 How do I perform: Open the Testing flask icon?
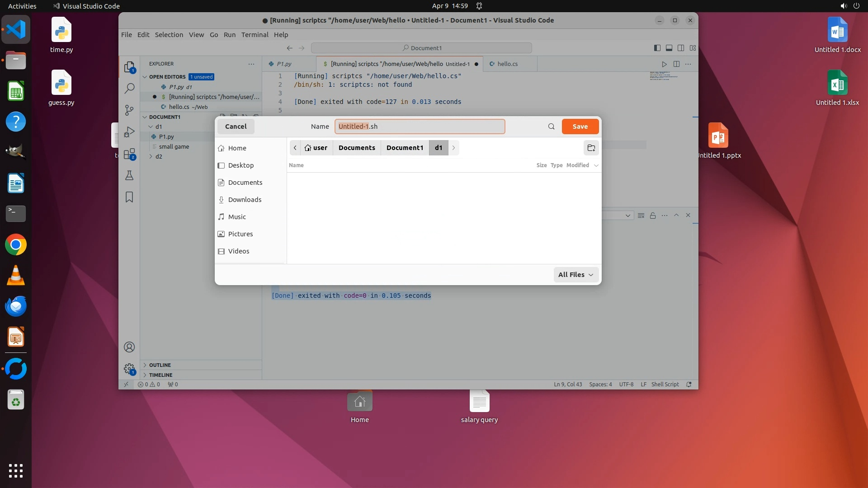pos(129,175)
